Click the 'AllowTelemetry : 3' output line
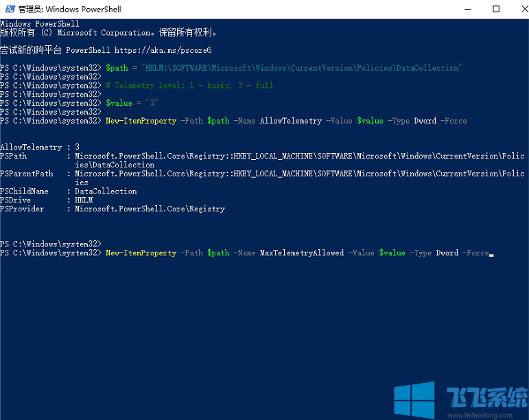This screenshot has height=420, width=529. pos(40,147)
